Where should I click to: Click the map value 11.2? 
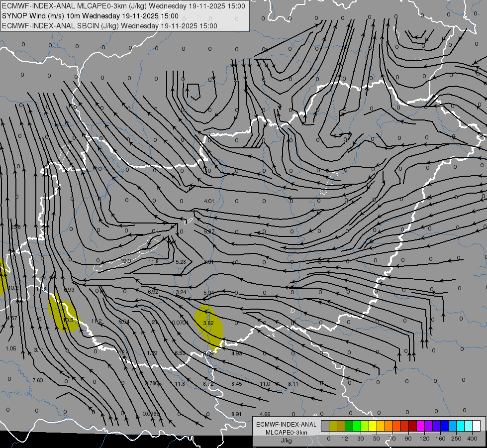click(97, 321)
